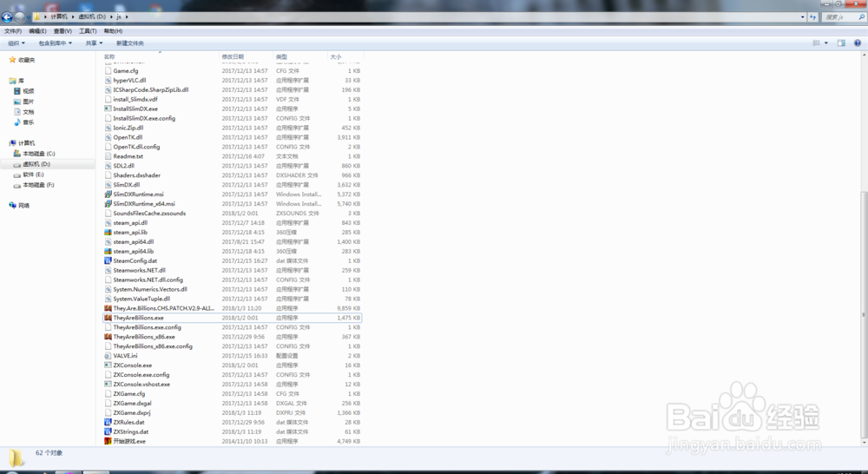
Task: Click the refresh arrows beside the address bar
Action: 812,17
